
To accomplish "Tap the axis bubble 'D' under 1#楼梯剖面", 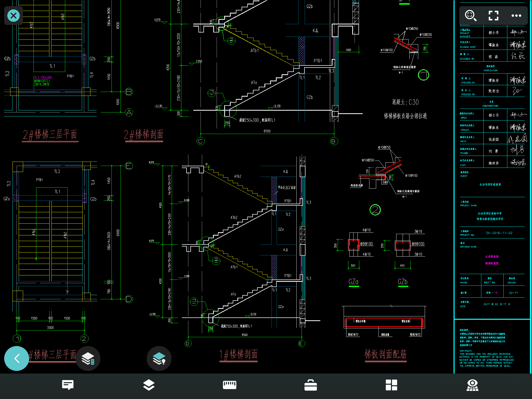I will tap(188, 344).
